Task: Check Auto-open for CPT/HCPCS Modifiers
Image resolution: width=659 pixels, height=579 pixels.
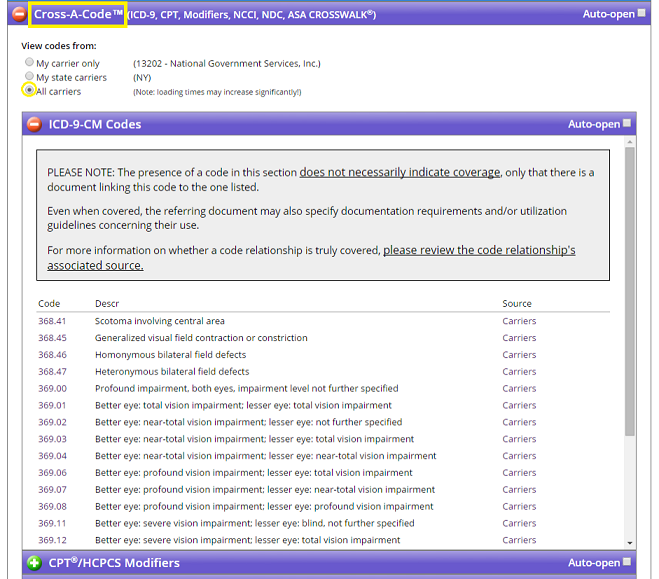Action: [627, 563]
